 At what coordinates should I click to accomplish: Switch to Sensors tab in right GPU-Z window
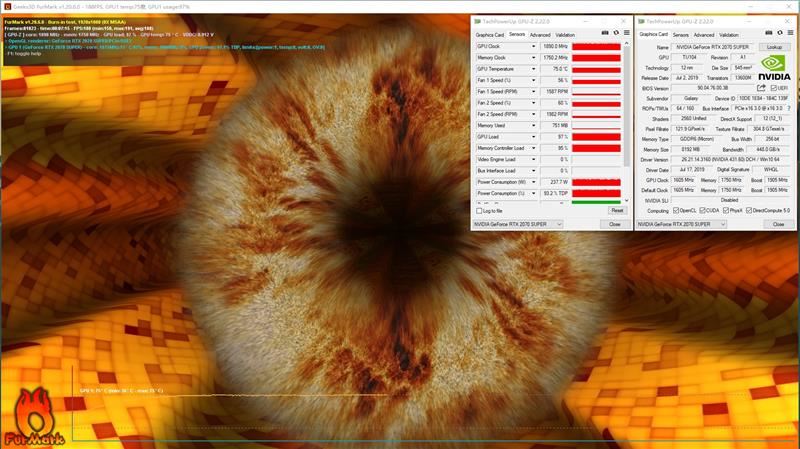681,35
